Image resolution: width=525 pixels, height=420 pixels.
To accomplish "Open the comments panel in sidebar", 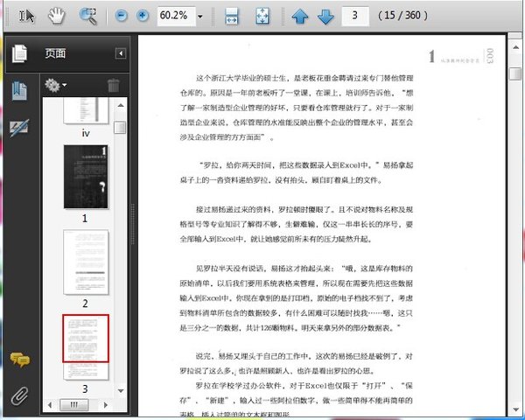I will pyautogui.click(x=18, y=360).
